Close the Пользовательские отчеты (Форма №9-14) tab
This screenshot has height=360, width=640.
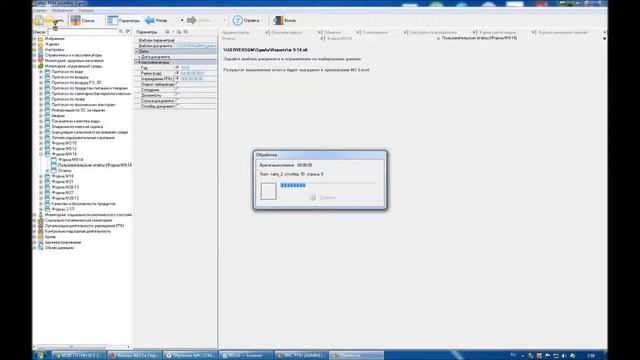coord(604,38)
